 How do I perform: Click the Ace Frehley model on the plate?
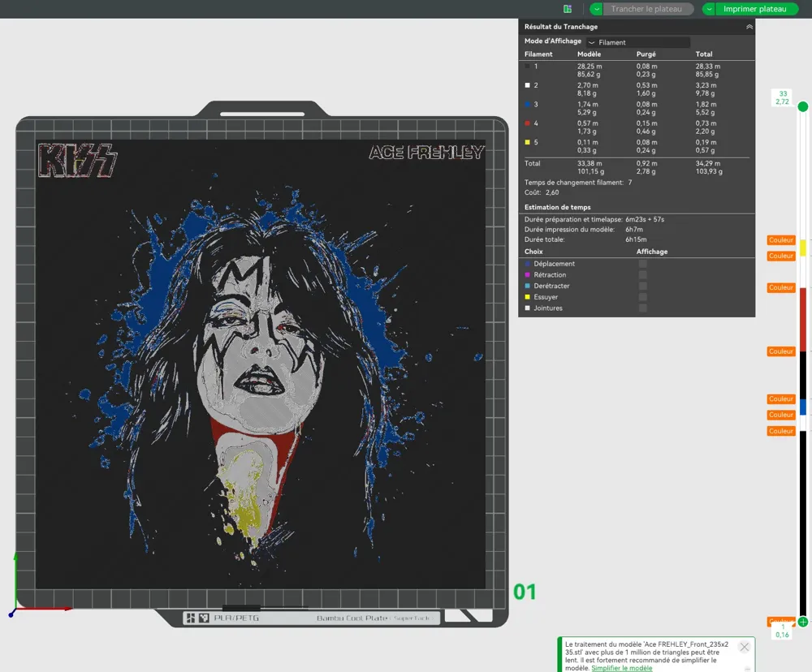click(x=261, y=364)
